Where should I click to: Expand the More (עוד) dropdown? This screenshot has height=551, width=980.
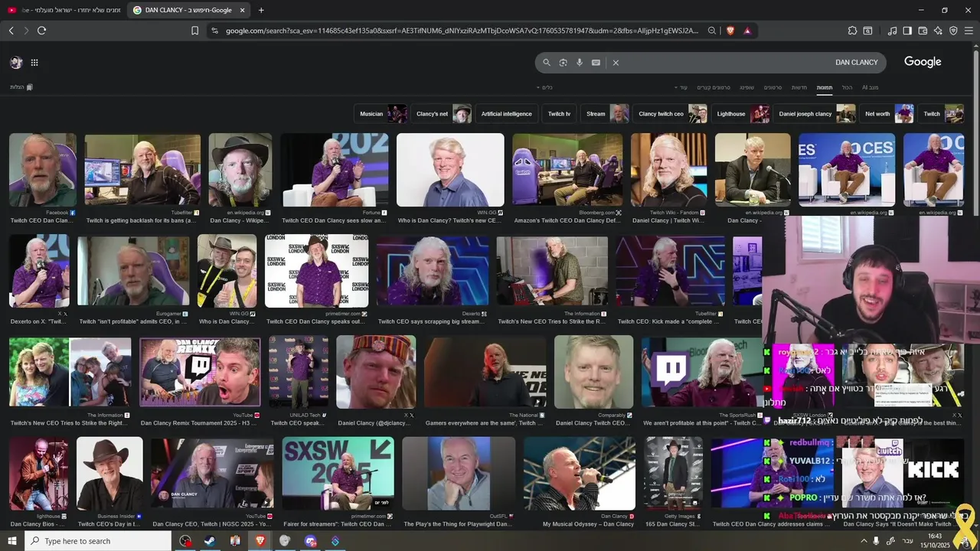tap(681, 87)
